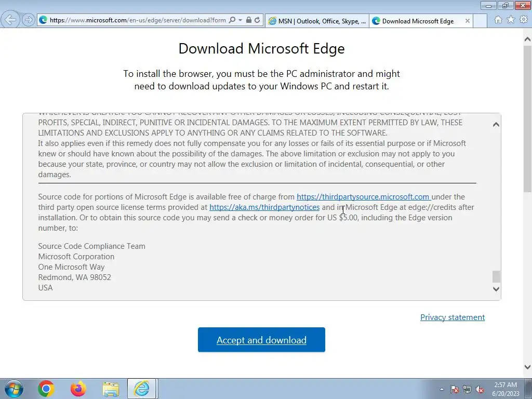Click the license box scroll down arrow
Screen dimensions: 532x399
click(x=496, y=289)
